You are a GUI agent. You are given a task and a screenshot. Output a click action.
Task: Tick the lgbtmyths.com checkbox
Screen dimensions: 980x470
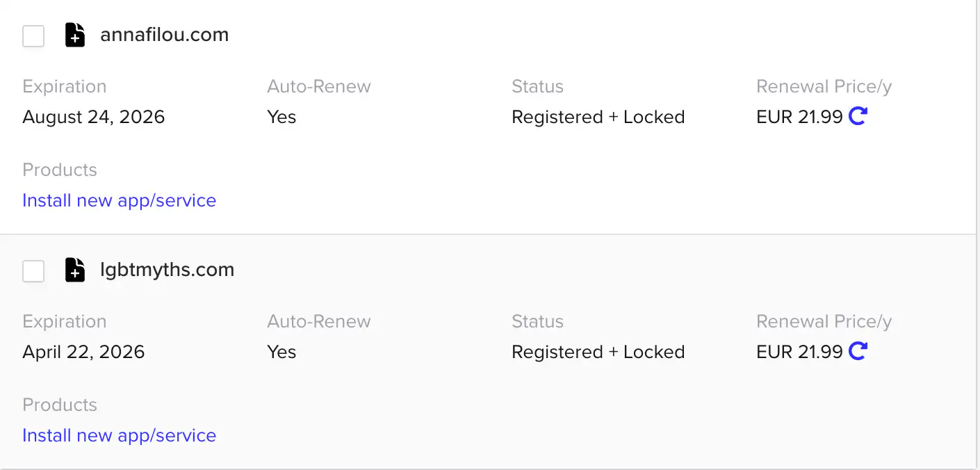[33, 270]
